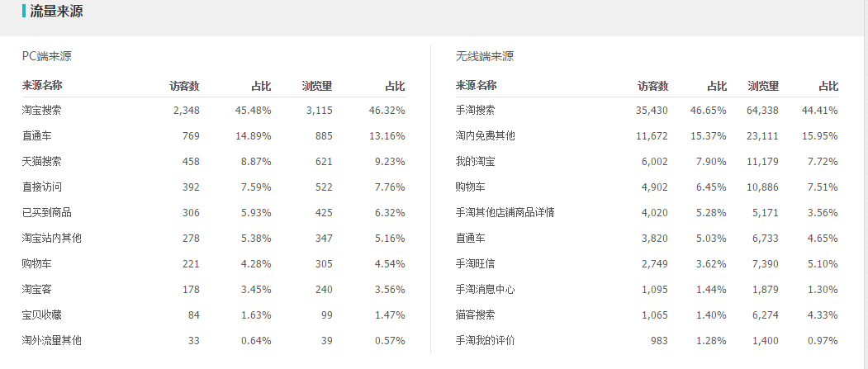
Task: Open 已买到商品 source entry
Action: (x=47, y=212)
